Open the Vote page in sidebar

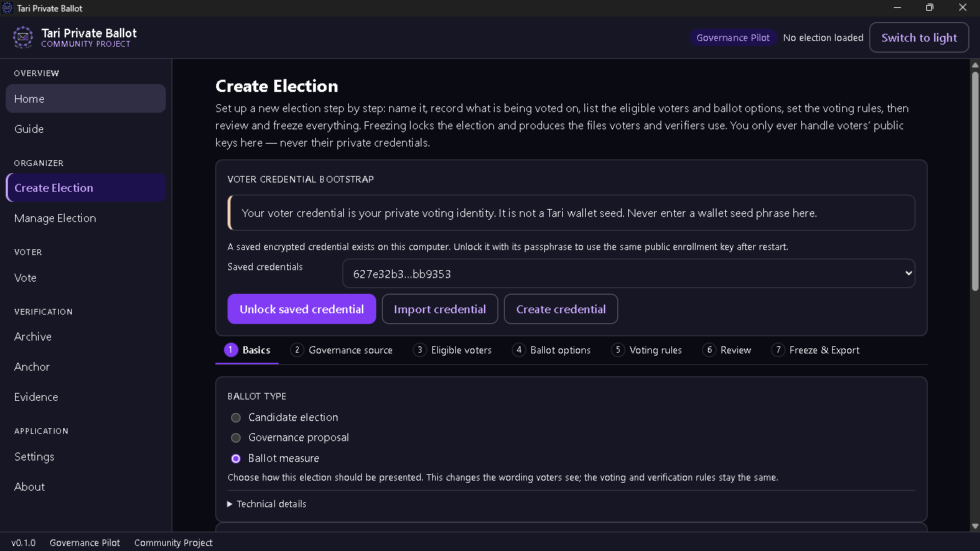(x=85, y=277)
